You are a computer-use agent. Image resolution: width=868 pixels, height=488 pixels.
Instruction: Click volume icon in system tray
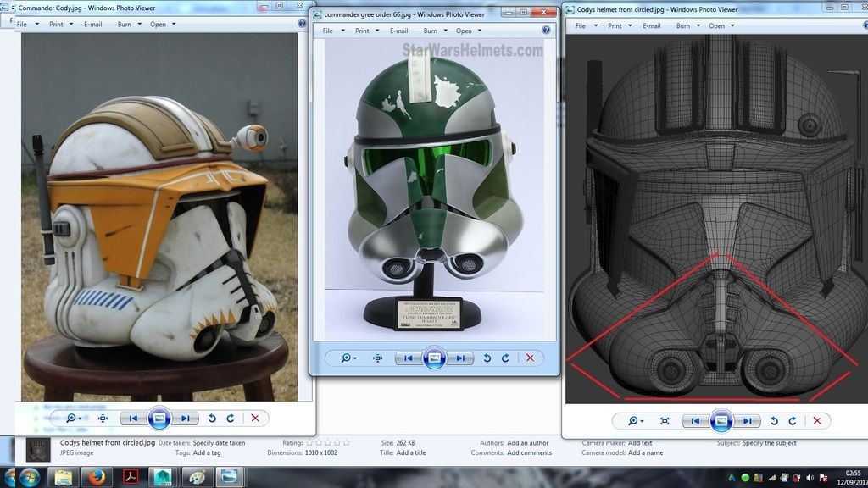(810, 478)
